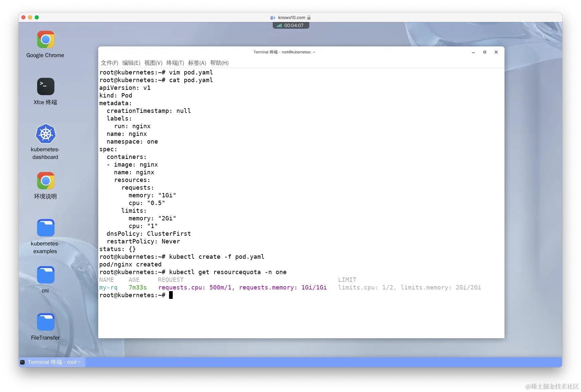Click the session timer showing 00:04:07
This screenshot has height=392, width=581.
pyautogui.click(x=294, y=25)
